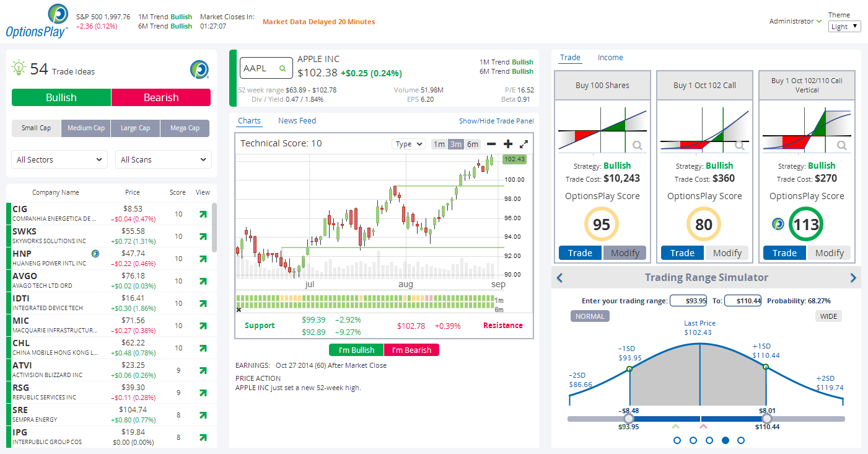Select IPG Interpublic Group row
The image size is (868, 454).
[x=109, y=437]
